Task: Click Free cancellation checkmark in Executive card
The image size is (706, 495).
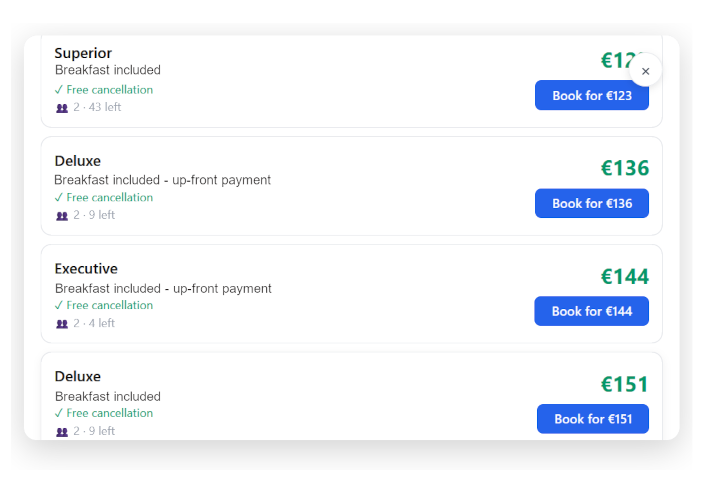Action: click(x=59, y=306)
